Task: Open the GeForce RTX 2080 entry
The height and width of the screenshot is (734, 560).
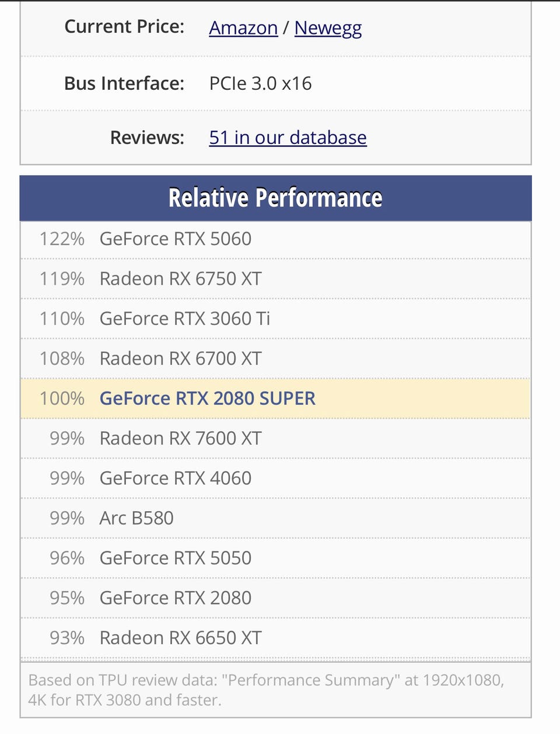Action: click(x=275, y=597)
